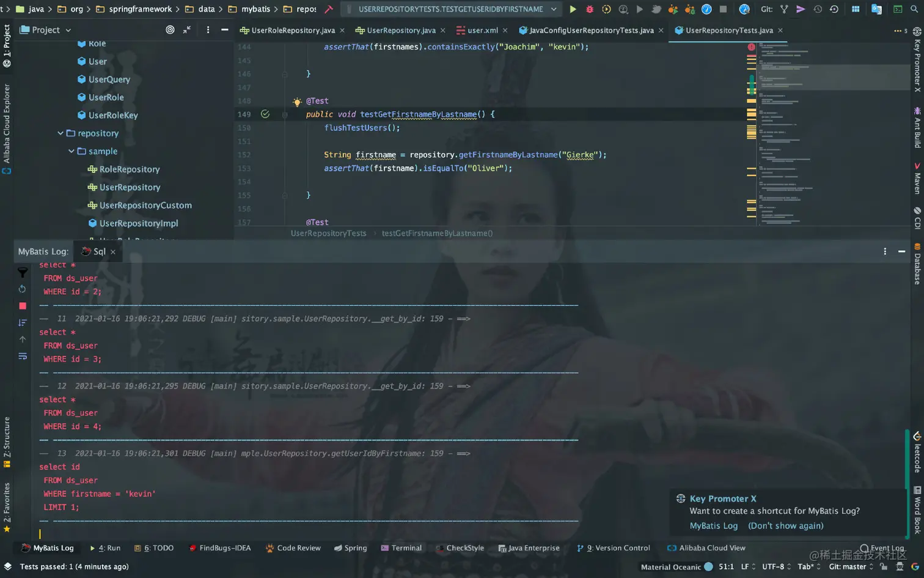The width and height of the screenshot is (924, 578).
Task: Hide the MyBatis Log panel with minus icon
Action: [x=901, y=251]
